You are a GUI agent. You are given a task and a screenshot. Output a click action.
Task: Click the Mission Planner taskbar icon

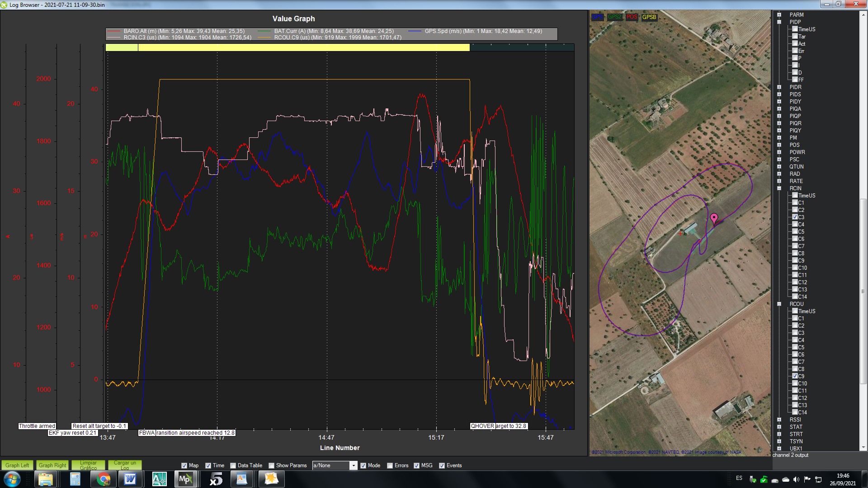[x=185, y=479]
